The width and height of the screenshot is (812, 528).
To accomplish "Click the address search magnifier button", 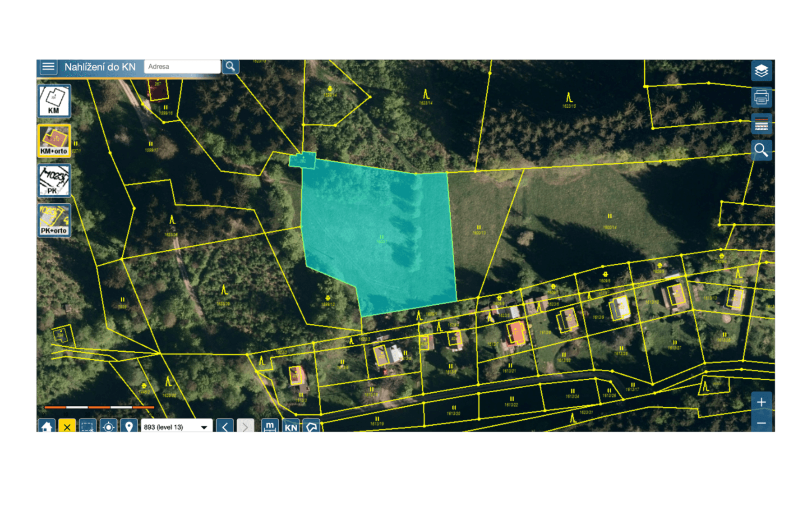I will 231,67.
